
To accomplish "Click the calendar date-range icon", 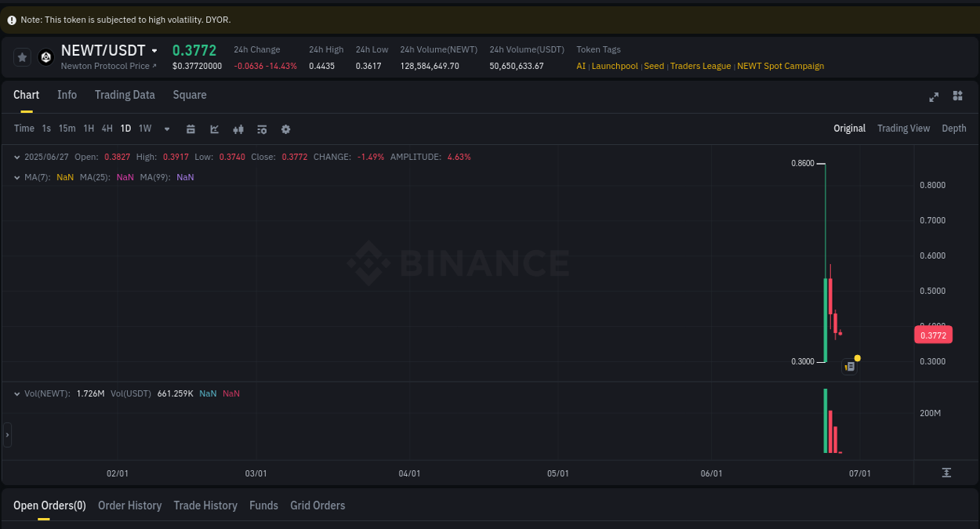I will tap(191, 129).
